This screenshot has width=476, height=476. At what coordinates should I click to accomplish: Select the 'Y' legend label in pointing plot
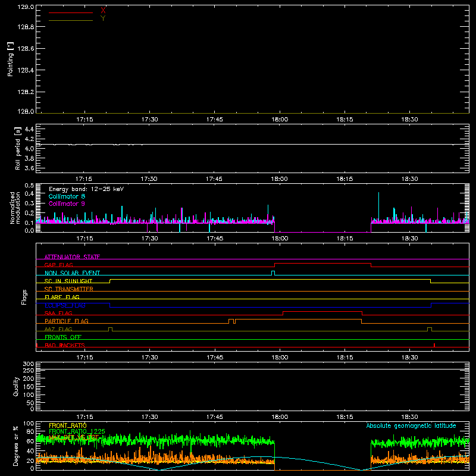(x=103, y=18)
